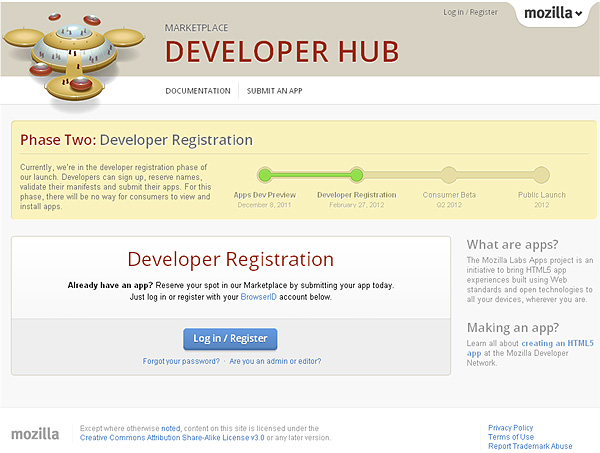Click the 'MARKETPLACE' header text
Image resolution: width=600 pixels, height=453 pixels.
[196, 28]
